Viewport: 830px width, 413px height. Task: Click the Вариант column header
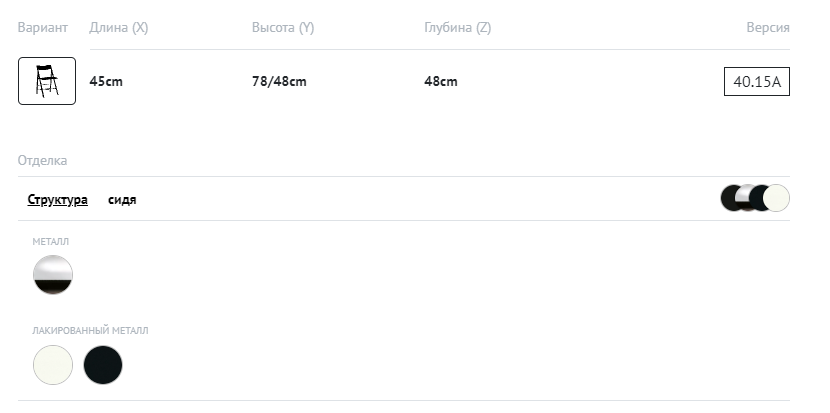[x=43, y=28]
